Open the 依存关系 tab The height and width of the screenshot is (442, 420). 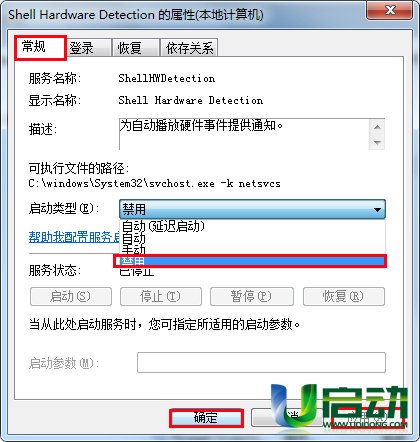(189, 48)
